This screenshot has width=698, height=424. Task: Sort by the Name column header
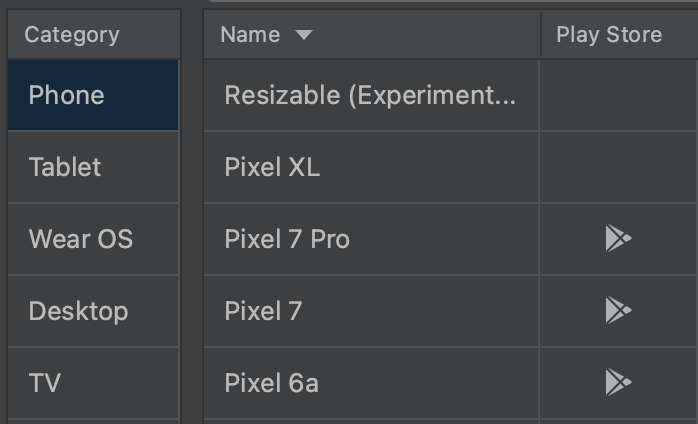[x=250, y=35]
